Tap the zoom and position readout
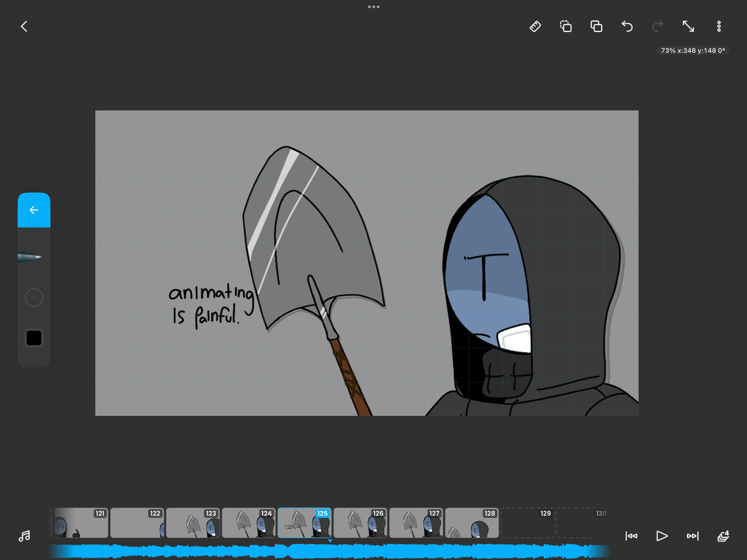 click(x=693, y=51)
